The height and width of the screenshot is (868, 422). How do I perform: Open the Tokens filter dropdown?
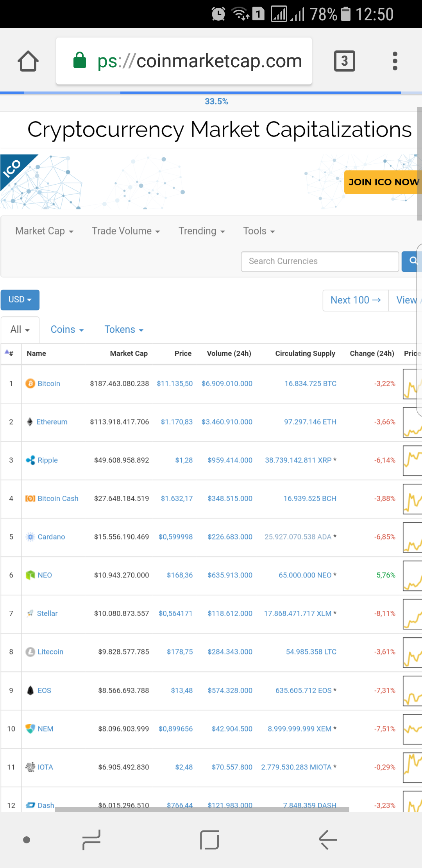tap(124, 330)
